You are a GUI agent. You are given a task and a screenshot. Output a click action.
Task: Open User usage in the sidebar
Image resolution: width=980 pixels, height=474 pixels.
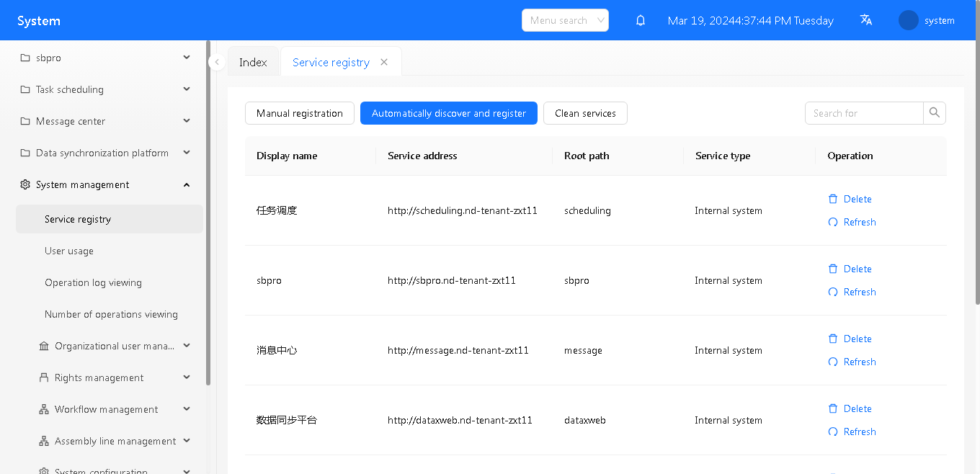[69, 251]
